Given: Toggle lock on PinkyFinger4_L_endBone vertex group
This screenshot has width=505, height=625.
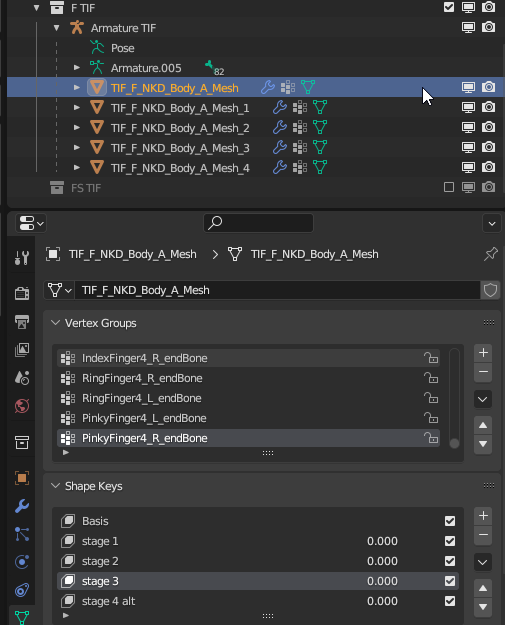Looking at the screenshot, I should pos(431,418).
